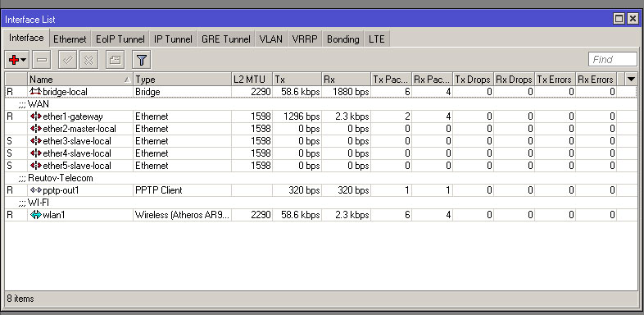The image size is (644, 315).
Task: Click the 'Wireless (Atheros AR9...' type cell
Action: click(183, 215)
